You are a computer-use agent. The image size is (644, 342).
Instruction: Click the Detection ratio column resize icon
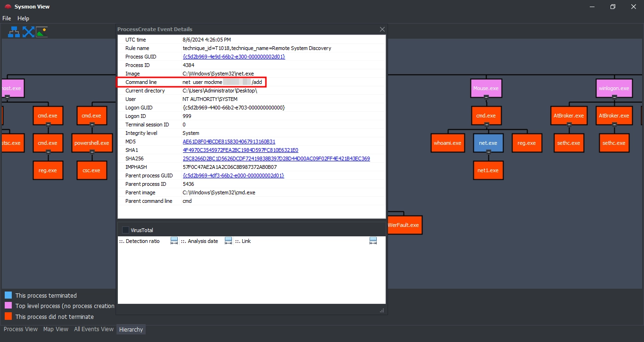click(174, 241)
